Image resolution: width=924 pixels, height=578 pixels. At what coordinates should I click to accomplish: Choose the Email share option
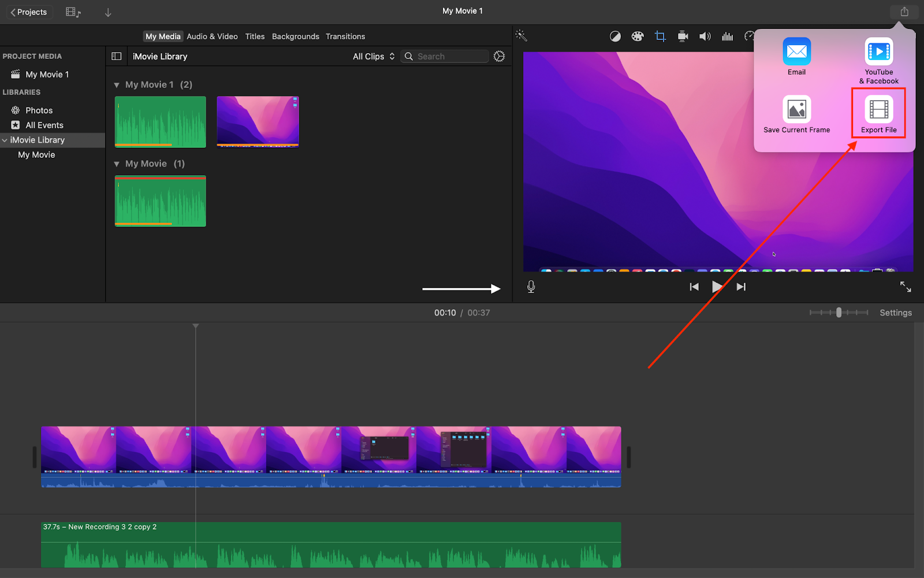pos(796,52)
